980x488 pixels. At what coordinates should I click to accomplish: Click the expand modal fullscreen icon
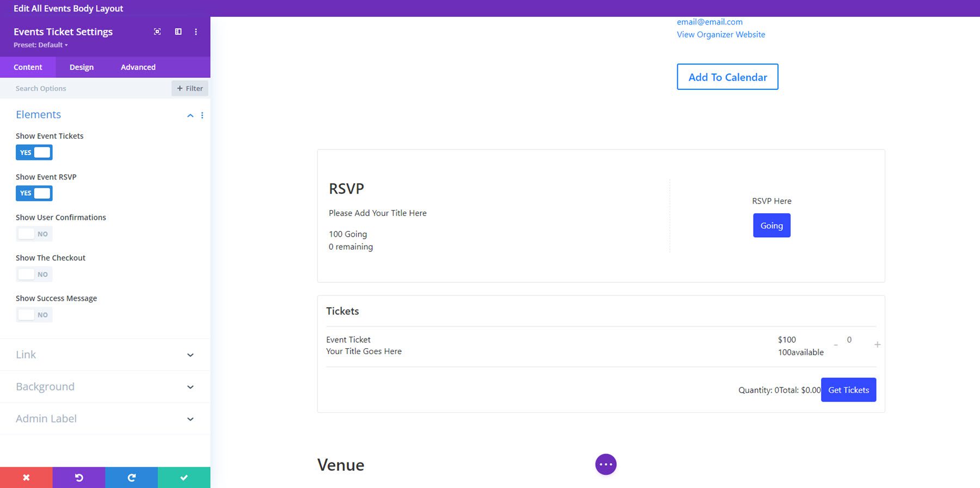(157, 32)
